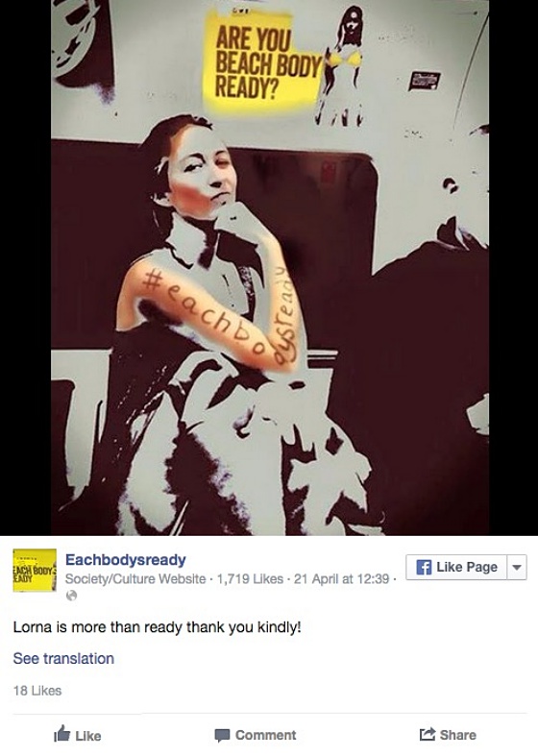The height and width of the screenshot is (756, 538).
Task: Open the Eachbodysready page name link
Action: 125,560
